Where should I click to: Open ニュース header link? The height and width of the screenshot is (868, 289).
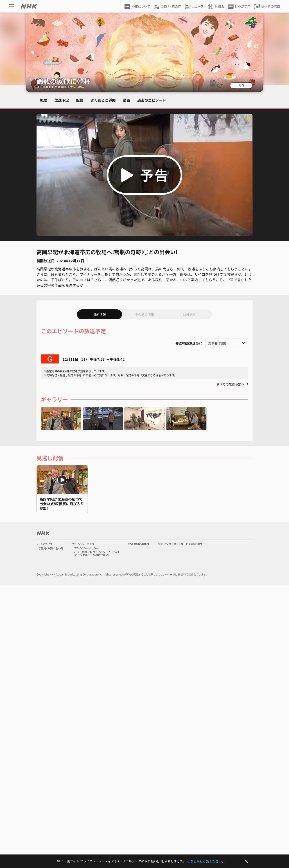pyautogui.click(x=194, y=6)
